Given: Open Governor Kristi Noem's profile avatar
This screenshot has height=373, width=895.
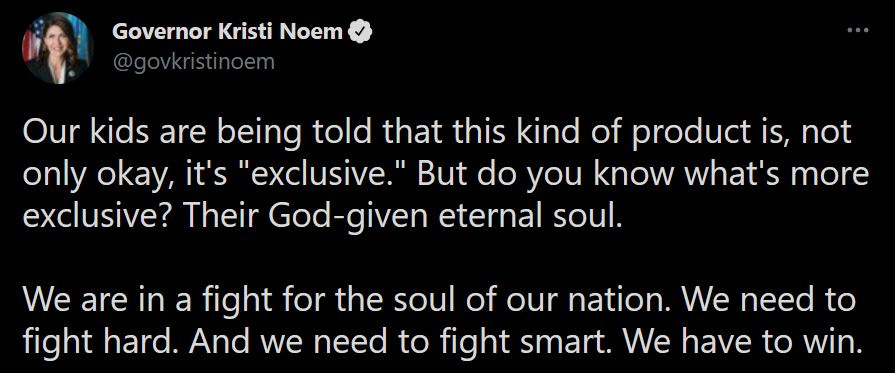Looking at the screenshot, I should (x=57, y=47).
